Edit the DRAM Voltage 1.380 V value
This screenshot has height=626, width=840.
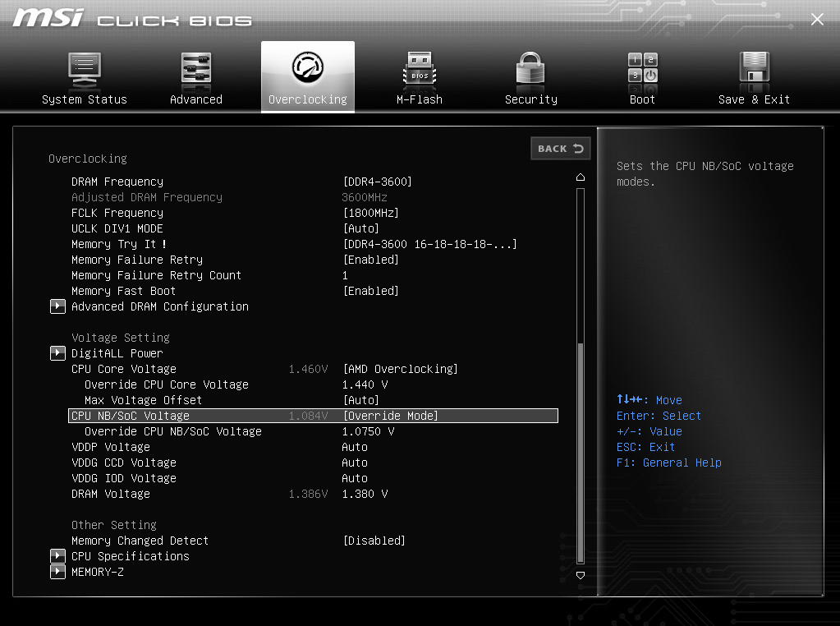pyautogui.click(x=365, y=495)
